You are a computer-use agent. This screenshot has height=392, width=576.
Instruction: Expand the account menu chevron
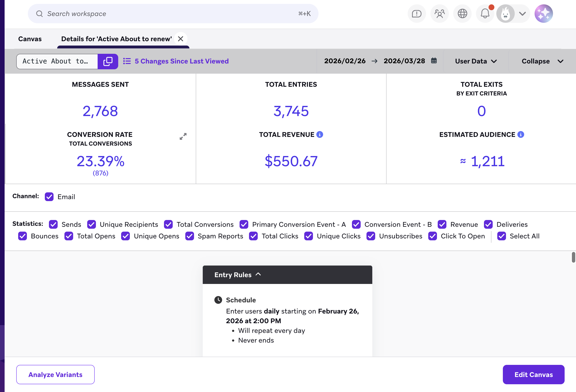point(522,14)
